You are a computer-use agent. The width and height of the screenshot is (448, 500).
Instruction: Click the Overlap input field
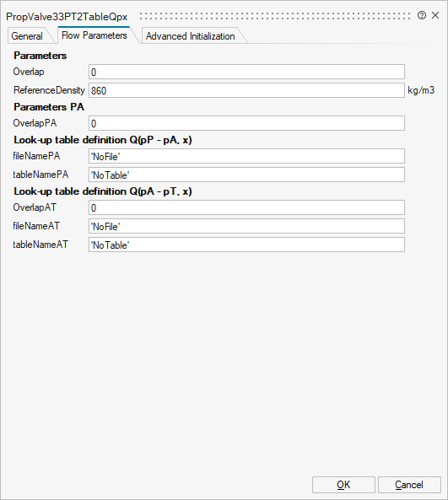(246, 72)
